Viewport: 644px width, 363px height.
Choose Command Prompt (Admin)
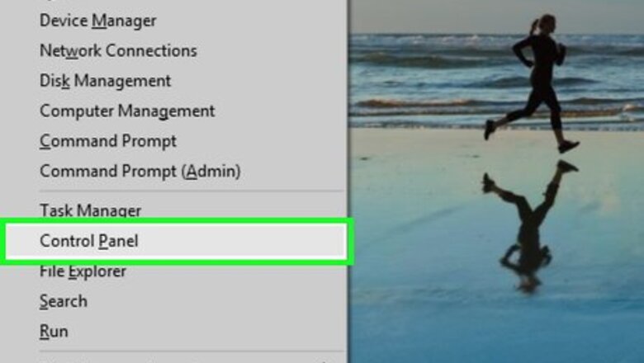click(140, 172)
